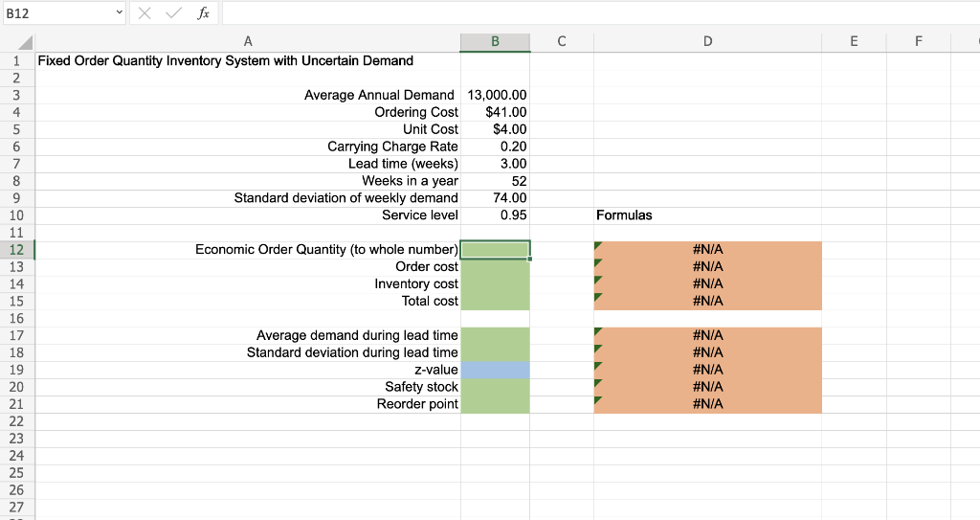Click the #N/A cell in Reorder point row
This screenshot has width=980, height=520.
coord(707,404)
